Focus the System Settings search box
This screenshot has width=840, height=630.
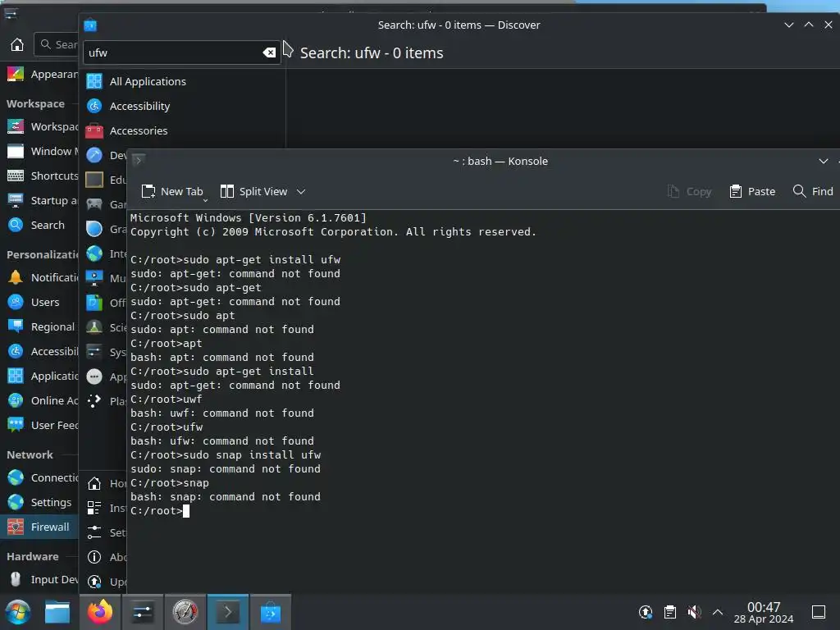57,44
